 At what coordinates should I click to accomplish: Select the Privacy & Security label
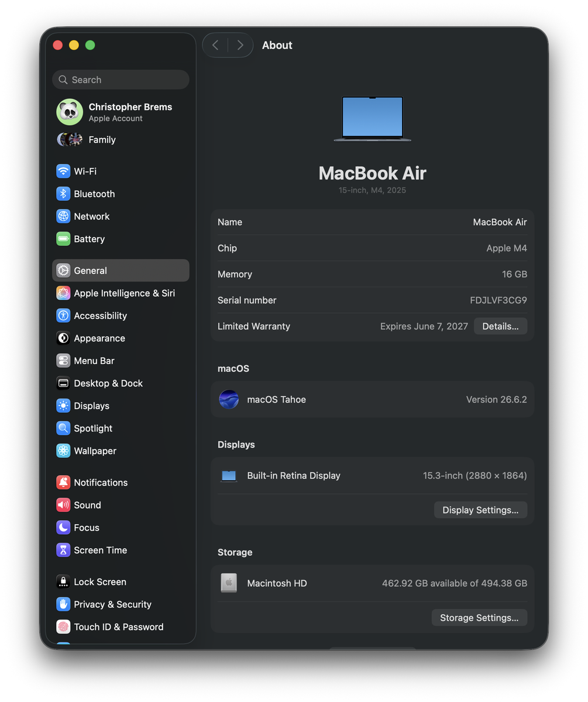tap(112, 604)
